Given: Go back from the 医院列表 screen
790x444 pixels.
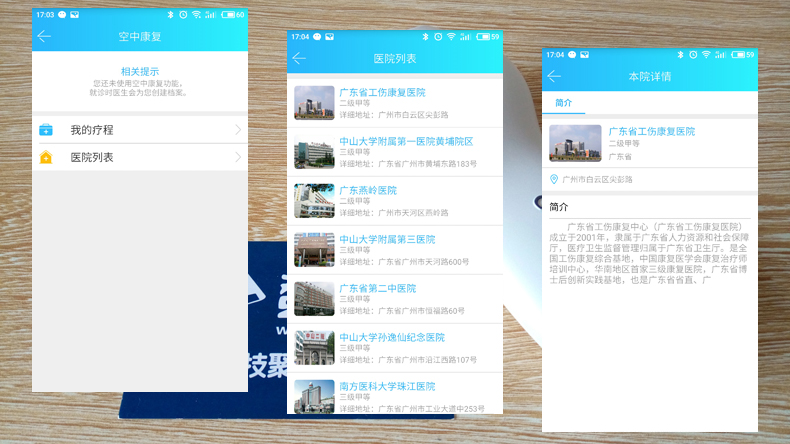Looking at the screenshot, I should (x=299, y=58).
